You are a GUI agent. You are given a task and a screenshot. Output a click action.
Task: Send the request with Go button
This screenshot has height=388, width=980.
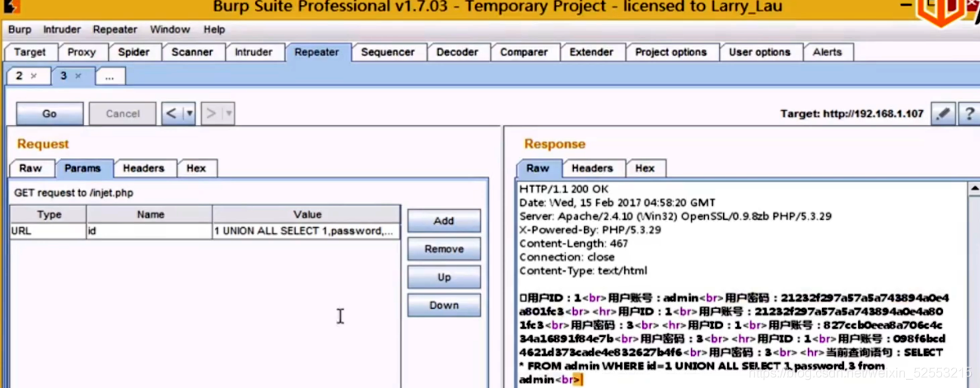pos(49,114)
